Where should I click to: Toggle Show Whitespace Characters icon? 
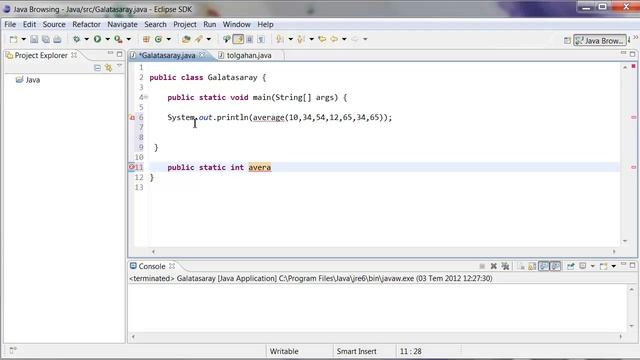click(261, 39)
